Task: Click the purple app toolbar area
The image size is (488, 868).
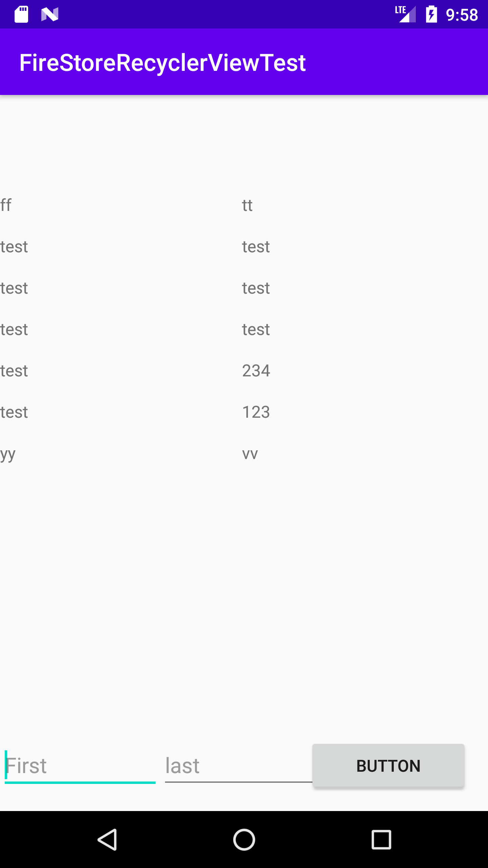Action: click(x=373, y=62)
